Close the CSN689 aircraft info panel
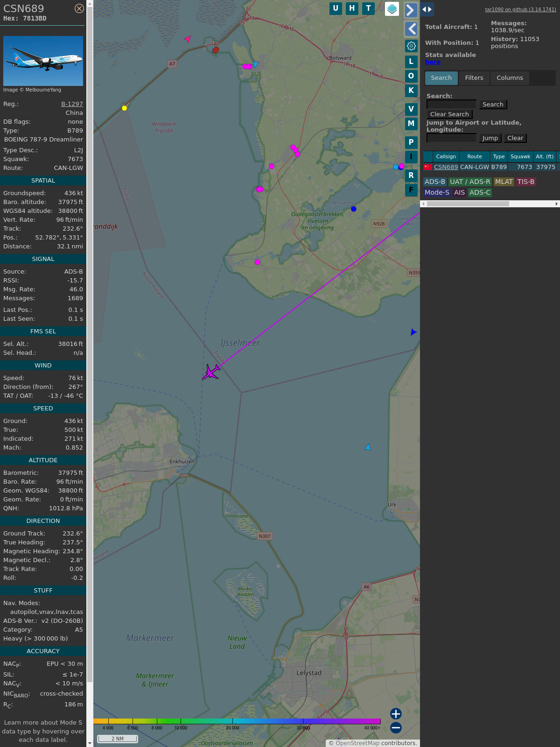Screen dimensions: 560x747 [x=79, y=8]
